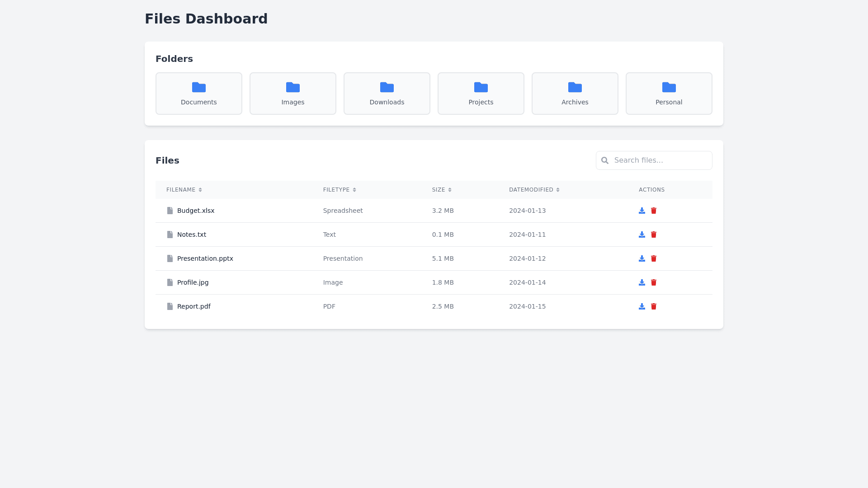
Task: Download the Profile.jpg file
Action: coord(642,282)
